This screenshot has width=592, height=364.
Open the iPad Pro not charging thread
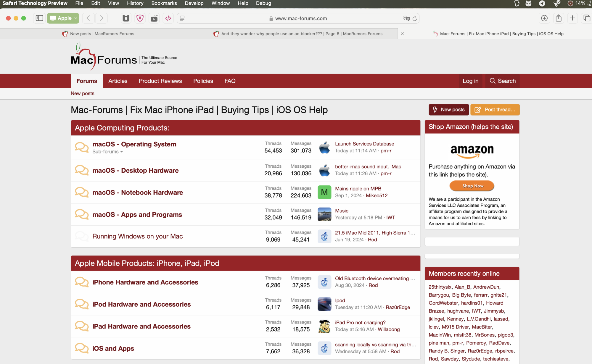tap(360, 323)
